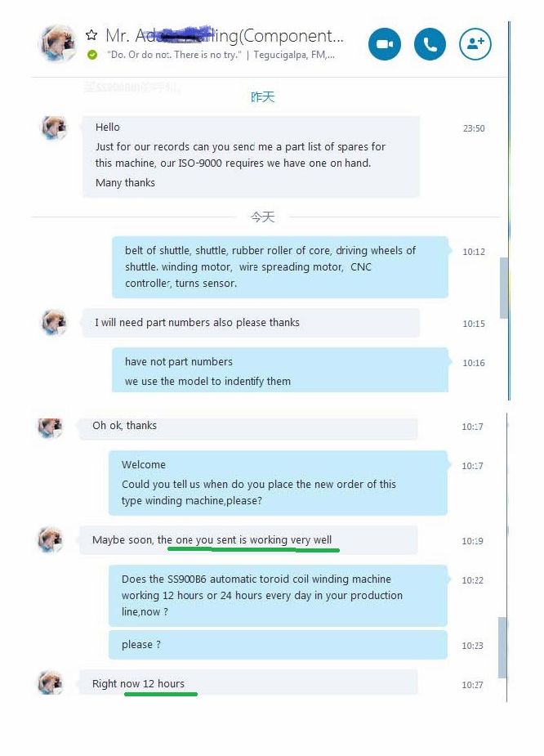The image size is (544, 756).
Task: Click the mood message quote under contact name
Action: click(174, 55)
